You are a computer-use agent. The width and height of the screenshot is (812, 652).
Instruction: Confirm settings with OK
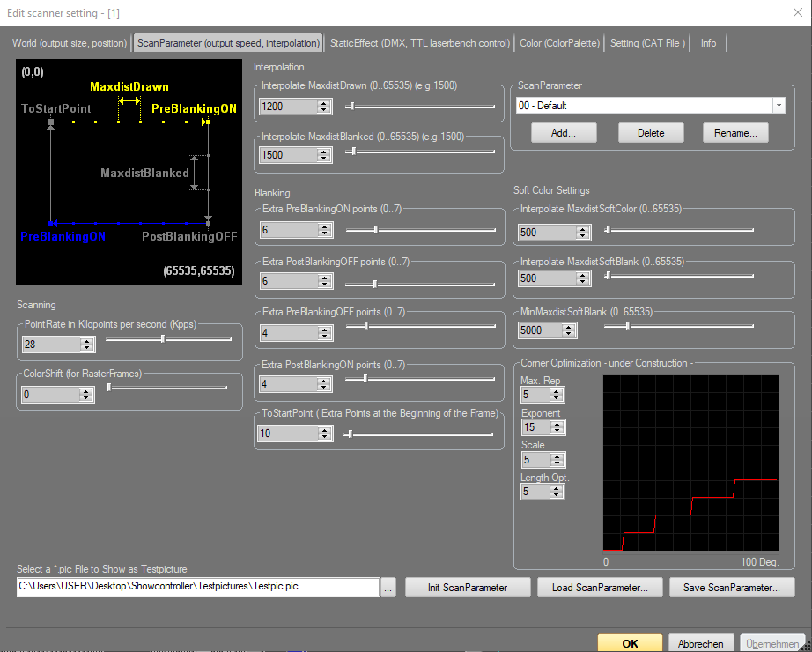(x=630, y=643)
